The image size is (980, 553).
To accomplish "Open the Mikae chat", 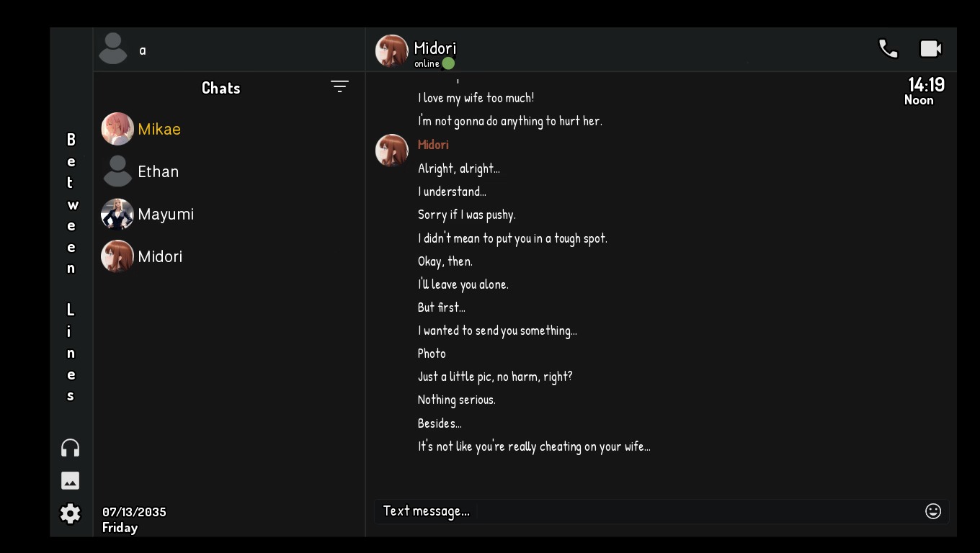I will [159, 129].
